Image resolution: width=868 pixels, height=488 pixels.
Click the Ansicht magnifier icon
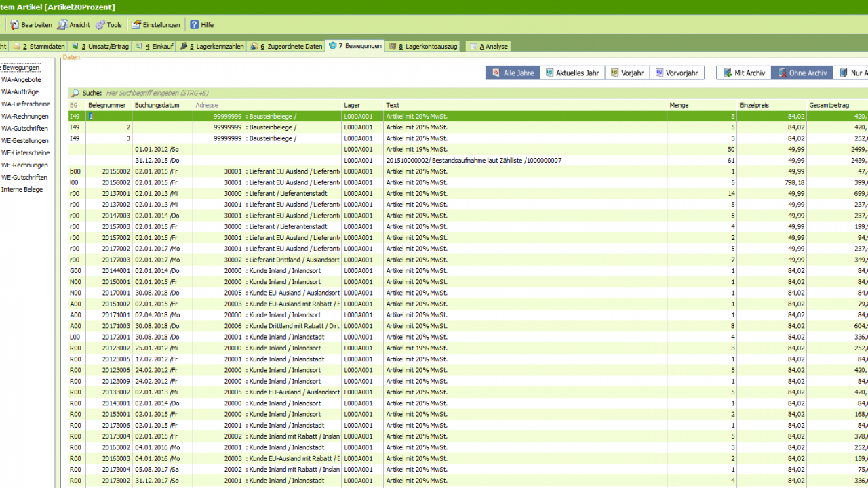click(62, 25)
